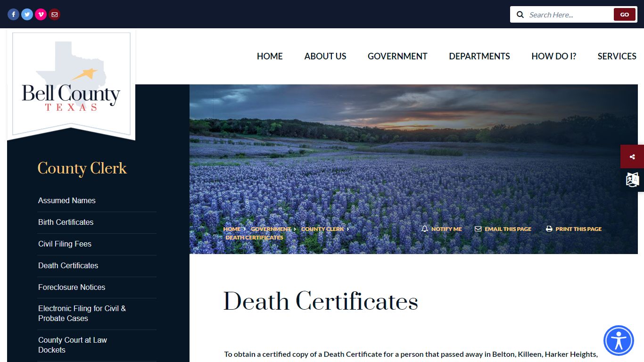Viewport: 644px width, 362px height.
Task: Click the NOTIFY ME link text
Action: [446, 229]
